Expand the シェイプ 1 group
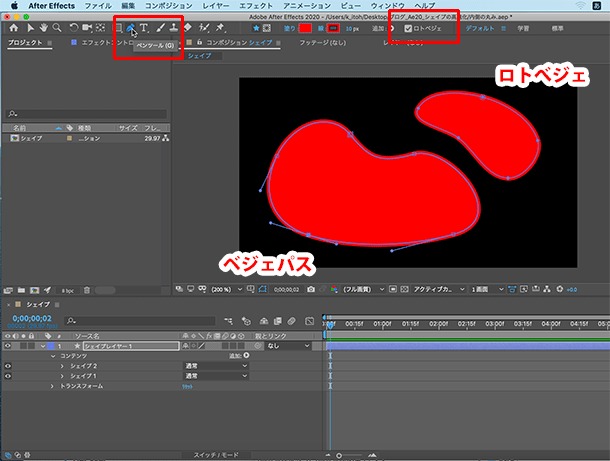The width and height of the screenshot is (610, 461). 62,376
